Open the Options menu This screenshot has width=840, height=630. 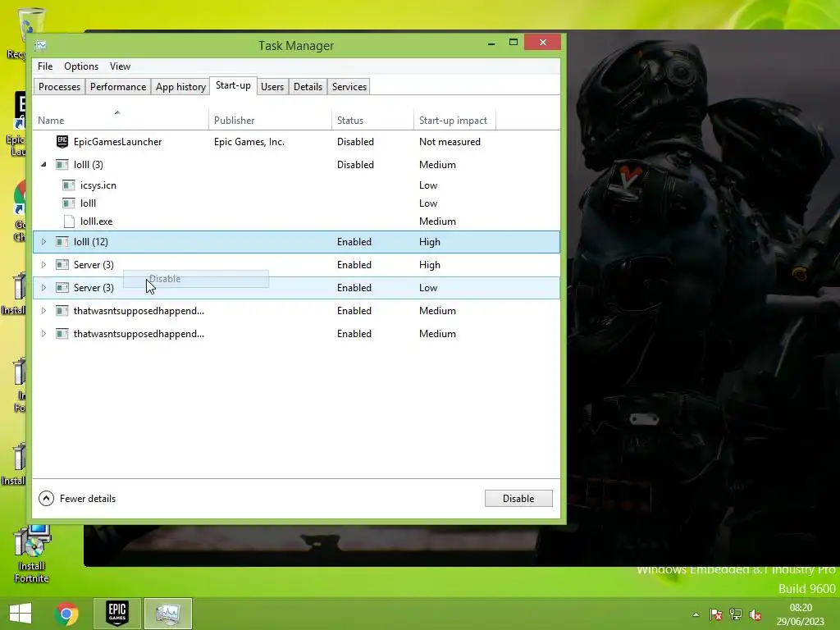click(81, 66)
